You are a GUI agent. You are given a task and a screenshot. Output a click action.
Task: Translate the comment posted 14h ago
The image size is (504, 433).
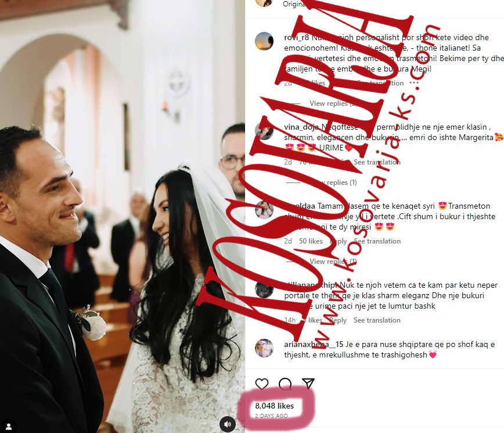377,320
